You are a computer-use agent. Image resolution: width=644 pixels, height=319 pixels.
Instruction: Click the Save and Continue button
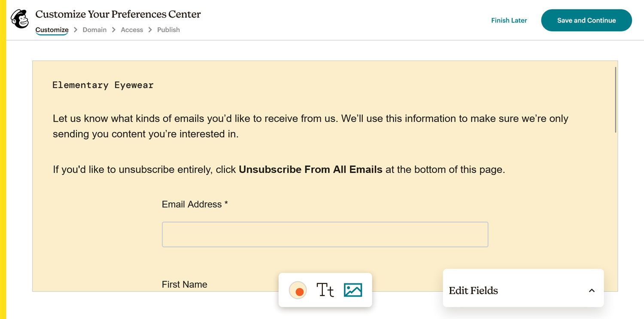pos(586,20)
